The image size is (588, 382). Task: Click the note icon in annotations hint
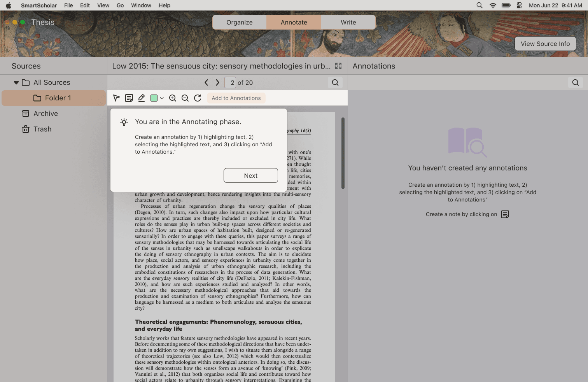click(x=505, y=214)
